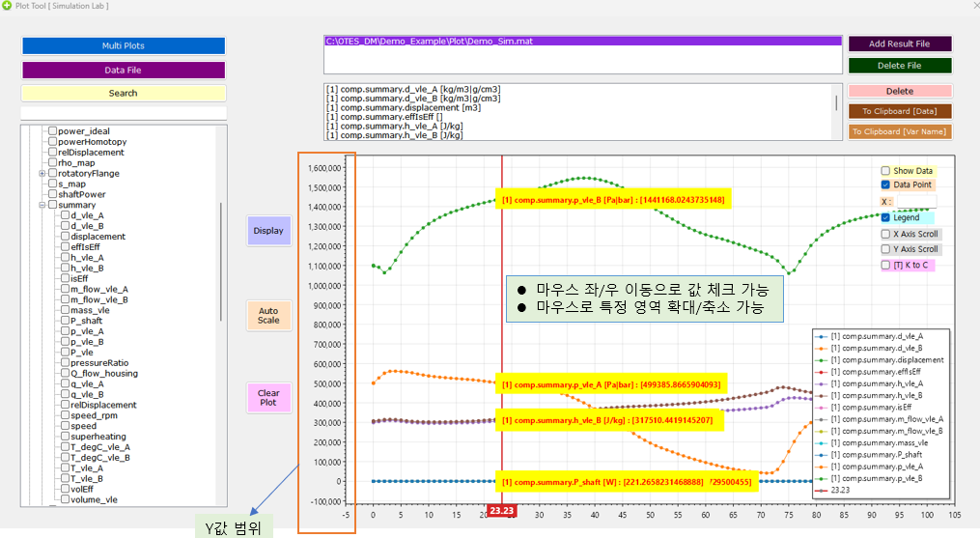Check the d_vle_A variable checkbox
This screenshot has height=538, width=980.
coord(65,215)
